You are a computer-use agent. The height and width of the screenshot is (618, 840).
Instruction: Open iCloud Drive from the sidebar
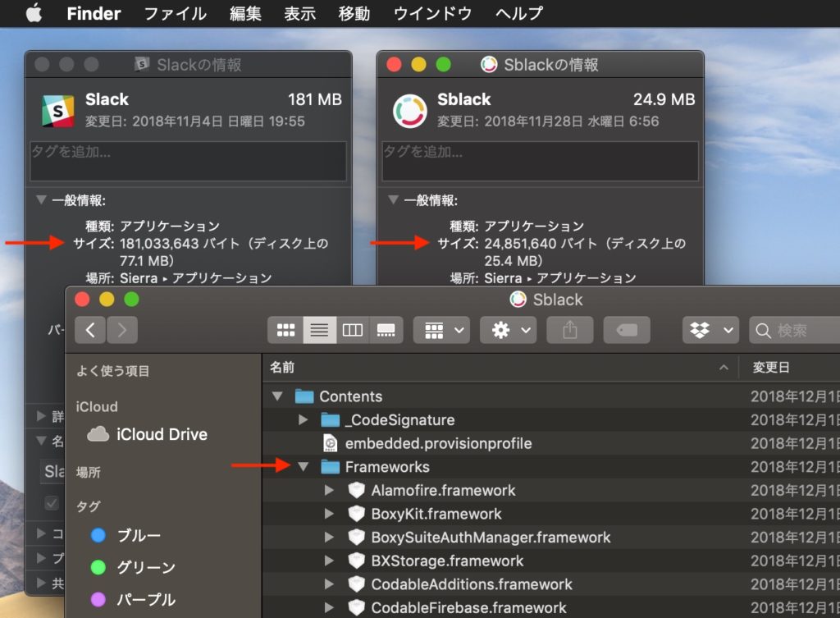148,434
